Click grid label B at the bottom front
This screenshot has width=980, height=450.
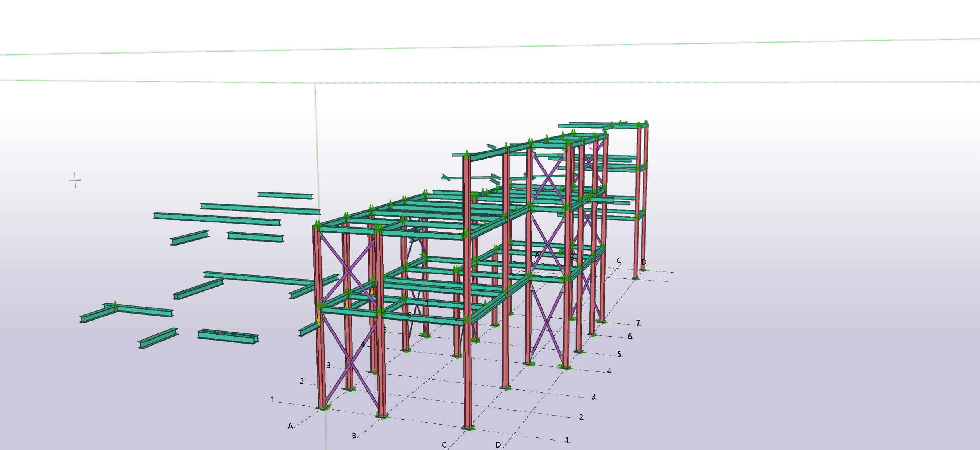[354, 436]
